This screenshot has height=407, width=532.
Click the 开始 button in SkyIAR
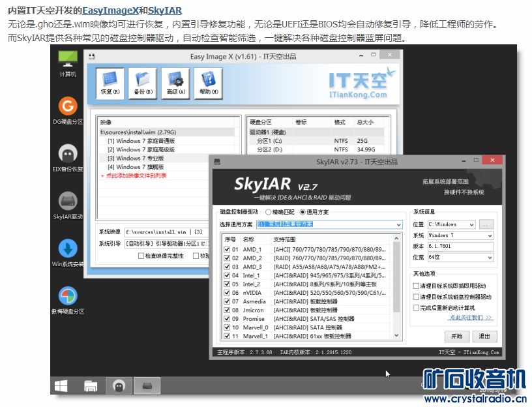pos(456,336)
